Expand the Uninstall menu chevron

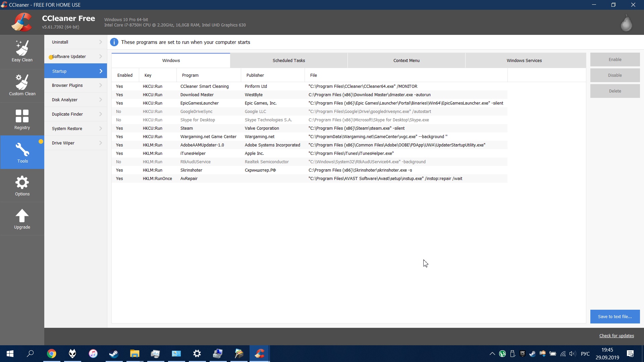coord(101,42)
